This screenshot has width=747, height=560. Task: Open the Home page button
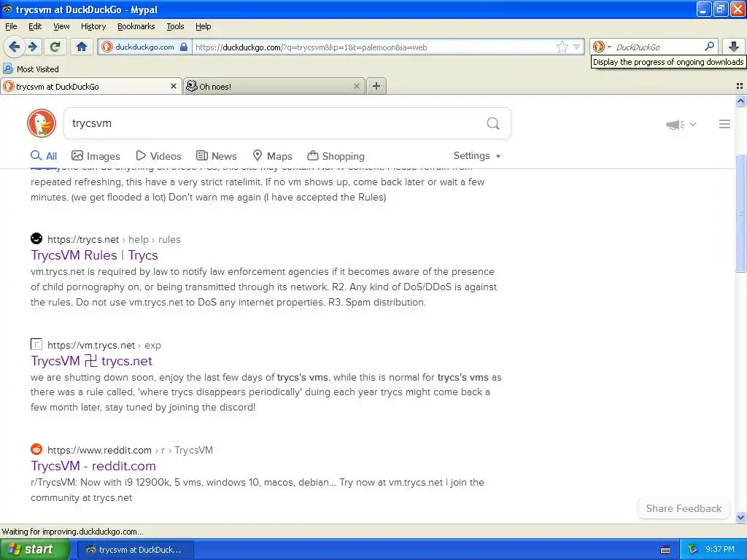point(82,47)
